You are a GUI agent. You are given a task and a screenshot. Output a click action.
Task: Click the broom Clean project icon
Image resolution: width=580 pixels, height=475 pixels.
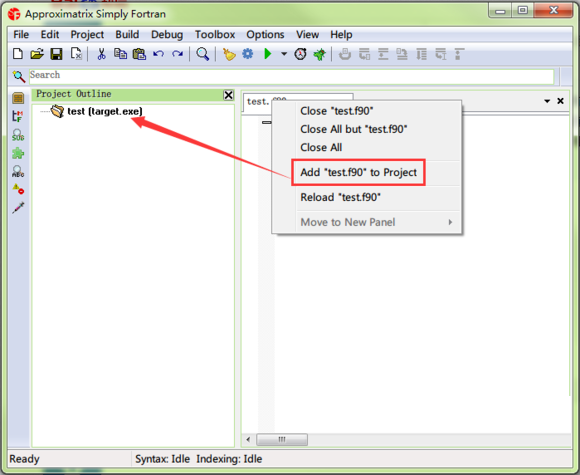pos(229,54)
